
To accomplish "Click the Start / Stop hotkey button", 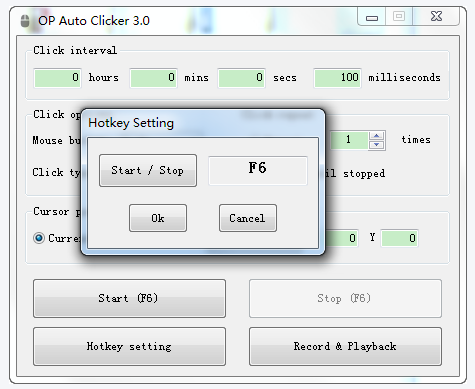I will point(148,170).
